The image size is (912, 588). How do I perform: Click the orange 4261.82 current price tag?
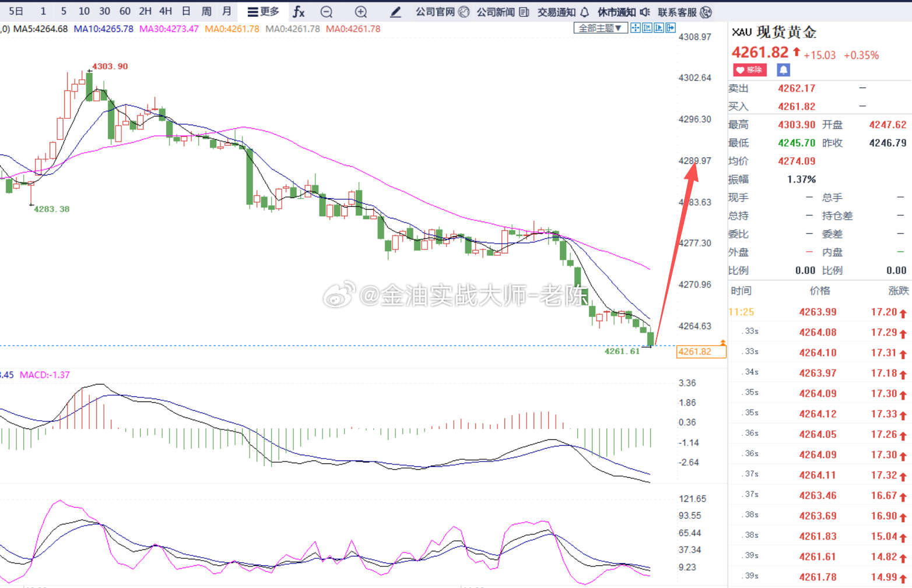click(701, 351)
